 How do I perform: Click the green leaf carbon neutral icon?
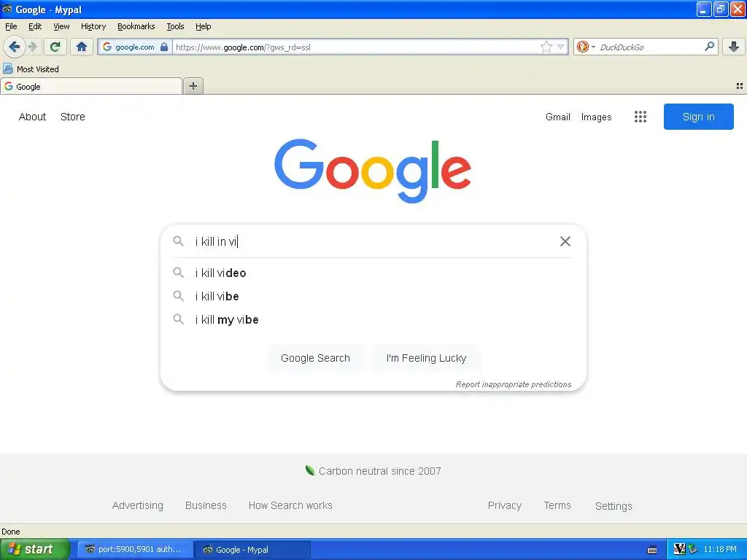pyautogui.click(x=309, y=470)
